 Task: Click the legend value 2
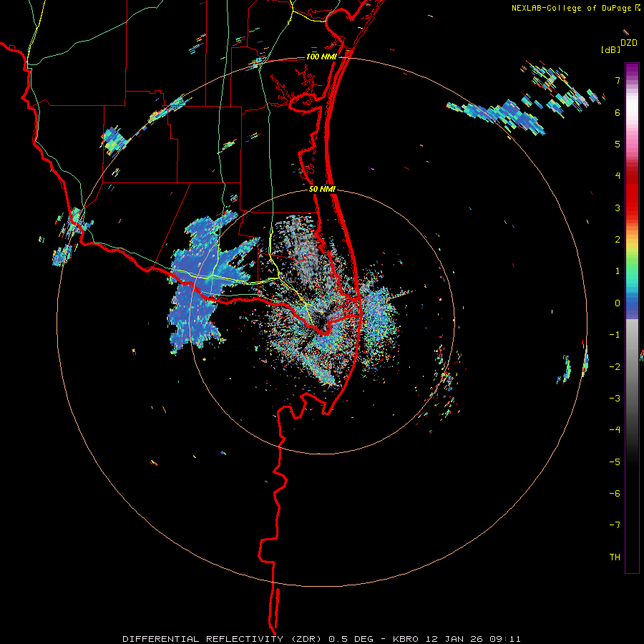pyautogui.click(x=618, y=240)
